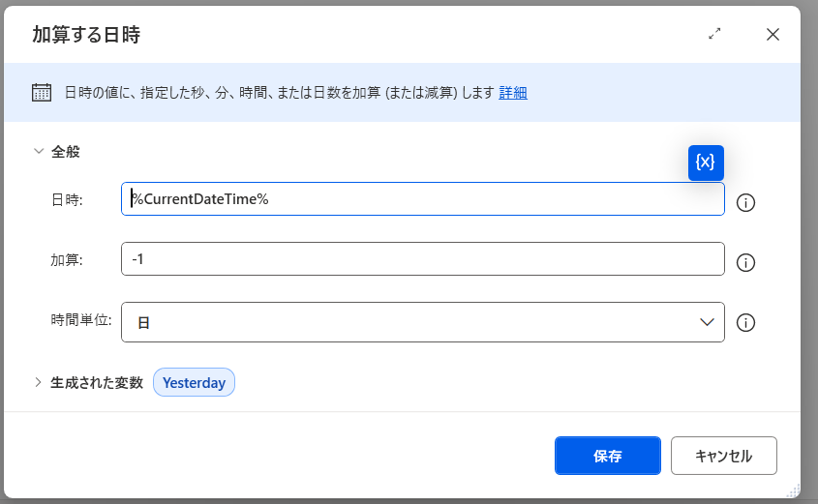Screen dimensions: 818x504
Task: Collapse the 全般 section
Action: (39, 151)
